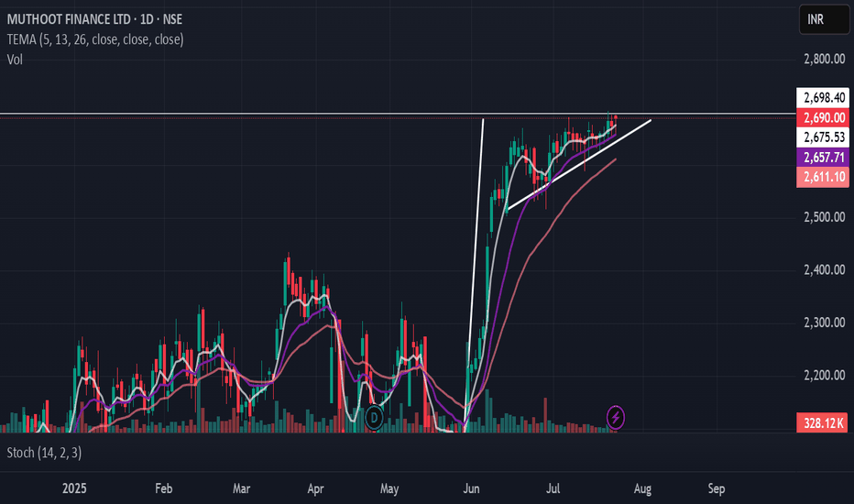The image size is (854, 504).
Task: Click the 2,800.00 price axis label
Action: 825,59
